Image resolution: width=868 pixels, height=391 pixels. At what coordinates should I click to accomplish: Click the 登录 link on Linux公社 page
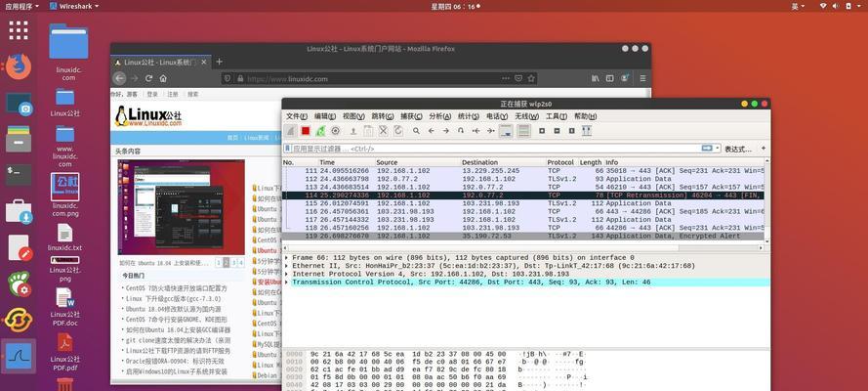[152, 94]
